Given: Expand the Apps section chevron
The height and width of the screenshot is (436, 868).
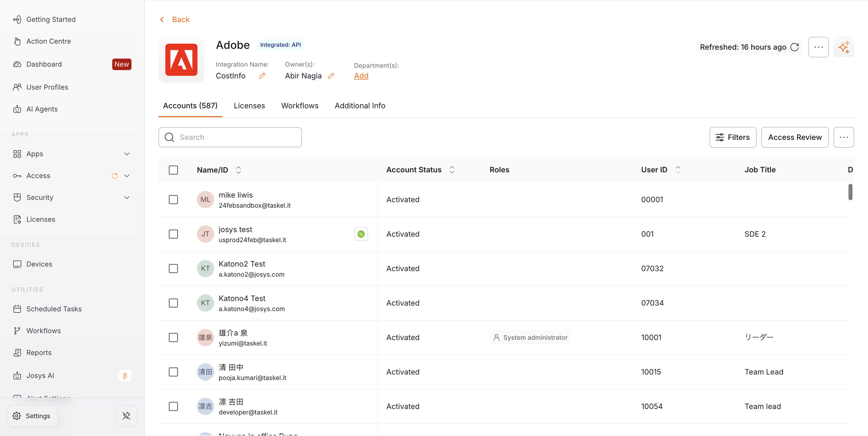Looking at the screenshot, I should [127, 154].
